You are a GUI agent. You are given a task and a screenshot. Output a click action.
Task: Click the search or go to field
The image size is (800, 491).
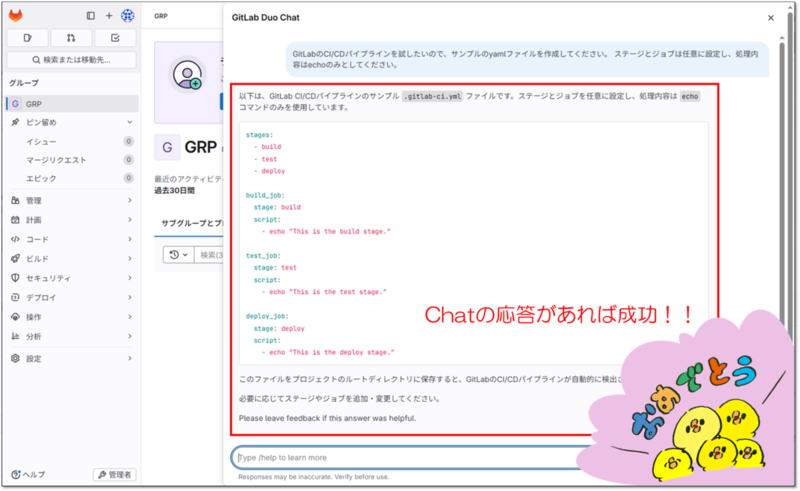point(71,60)
